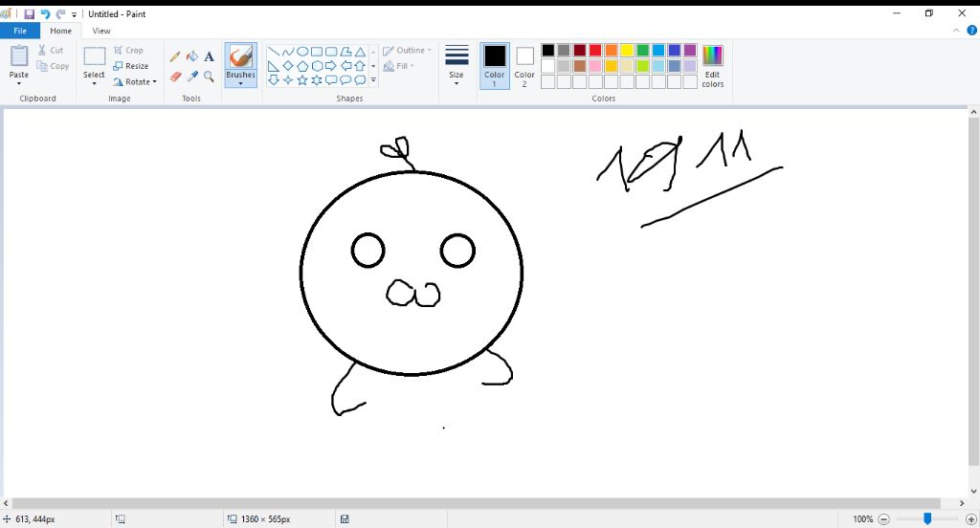This screenshot has height=528, width=980.
Task: Select the Pencil tool
Action: 175,56
